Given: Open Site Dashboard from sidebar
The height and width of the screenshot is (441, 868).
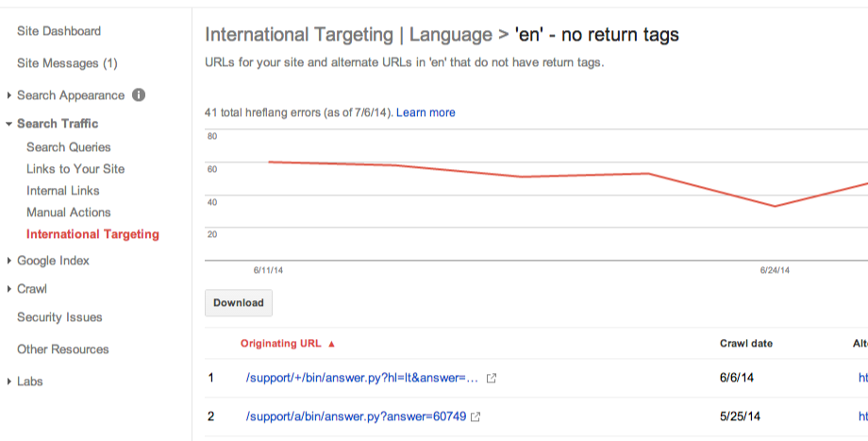Looking at the screenshot, I should coord(58,31).
